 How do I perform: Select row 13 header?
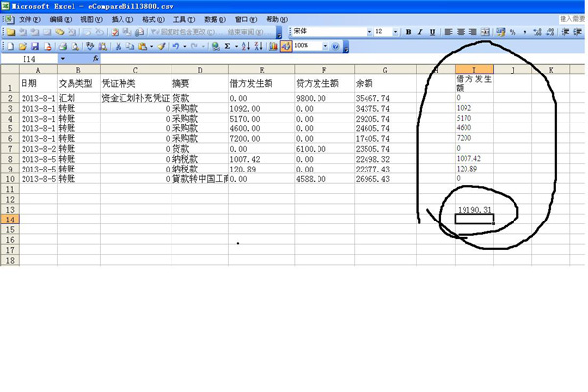[x=9, y=210]
